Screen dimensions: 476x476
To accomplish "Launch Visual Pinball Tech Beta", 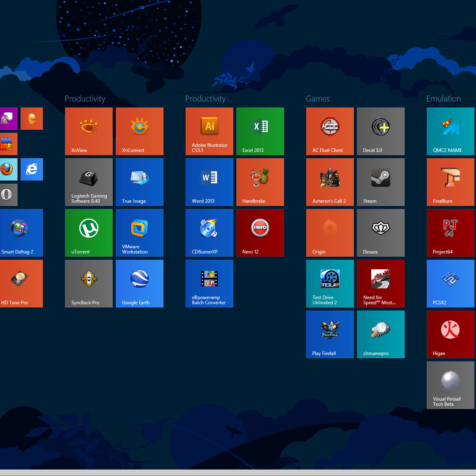I will click(451, 385).
